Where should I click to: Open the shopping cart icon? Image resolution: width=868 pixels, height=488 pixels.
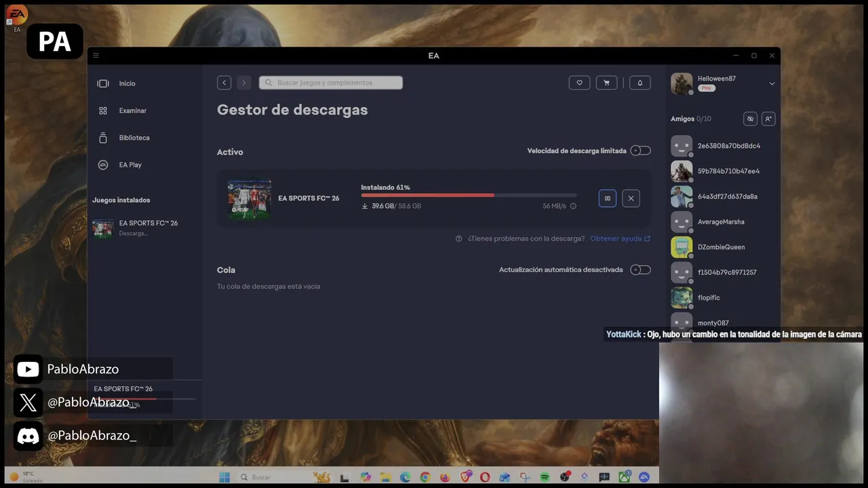[606, 83]
